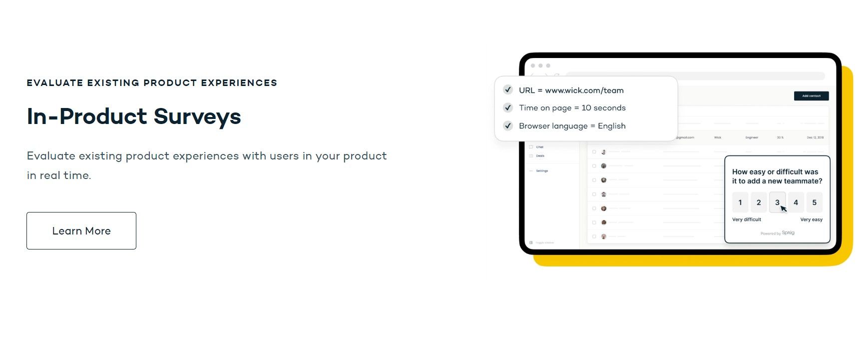Image resolution: width=868 pixels, height=340 pixels.
Task: Click the last contact's avatar icon
Action: (604, 236)
